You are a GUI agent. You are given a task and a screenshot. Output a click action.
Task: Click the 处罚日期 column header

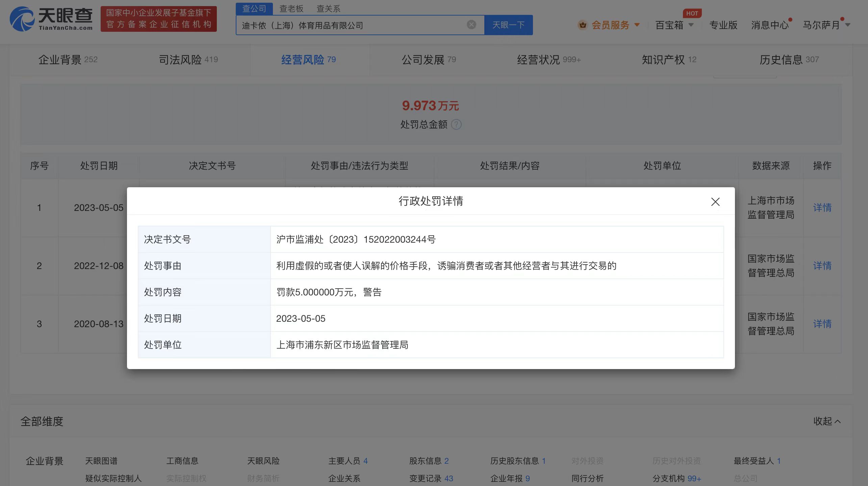99,166
